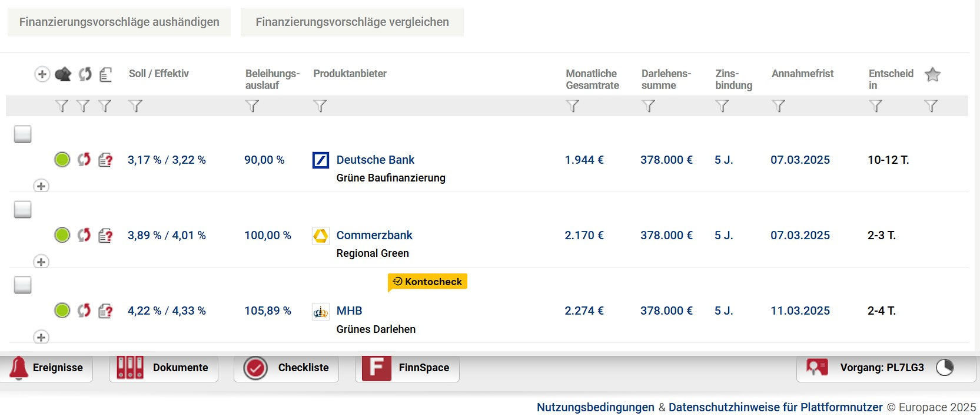The width and height of the screenshot is (980, 416).
Task: Click the 2.274 € monthly rate
Action: [584, 311]
